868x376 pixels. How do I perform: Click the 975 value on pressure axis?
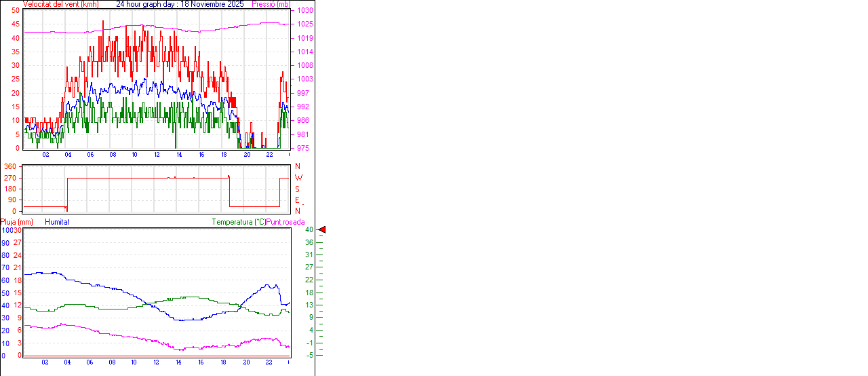point(303,148)
